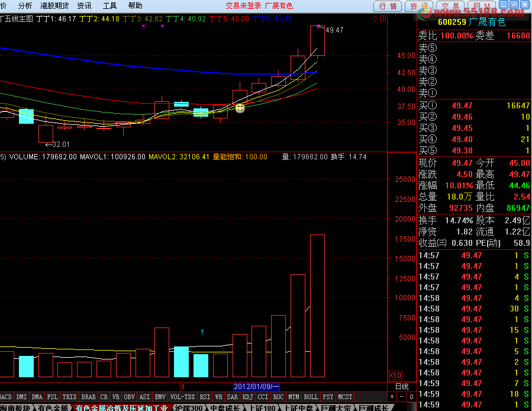
Task: Select the 上证中盘 sector tab
Action: tap(299, 407)
